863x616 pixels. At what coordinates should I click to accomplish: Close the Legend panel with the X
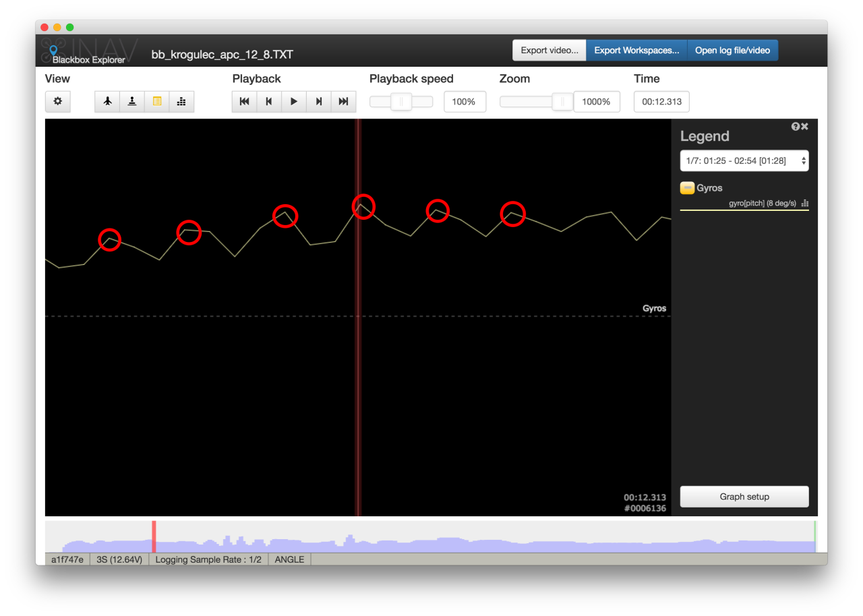(x=804, y=126)
